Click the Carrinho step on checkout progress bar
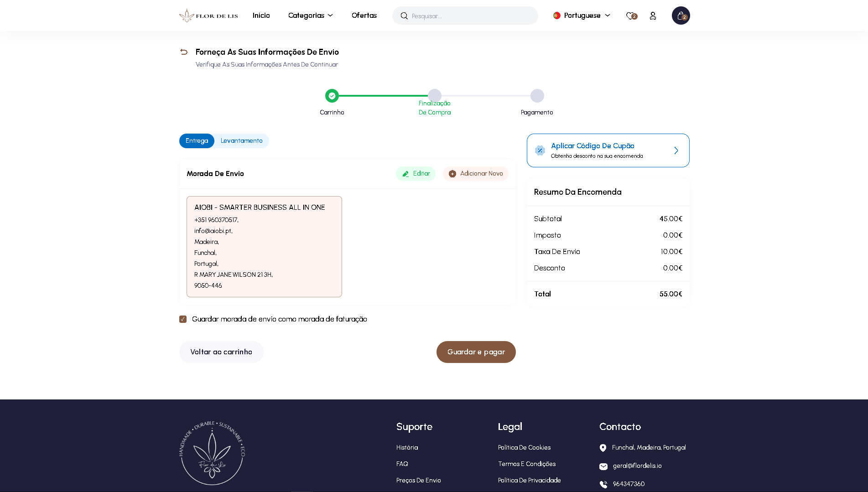The image size is (868, 492). 332,96
